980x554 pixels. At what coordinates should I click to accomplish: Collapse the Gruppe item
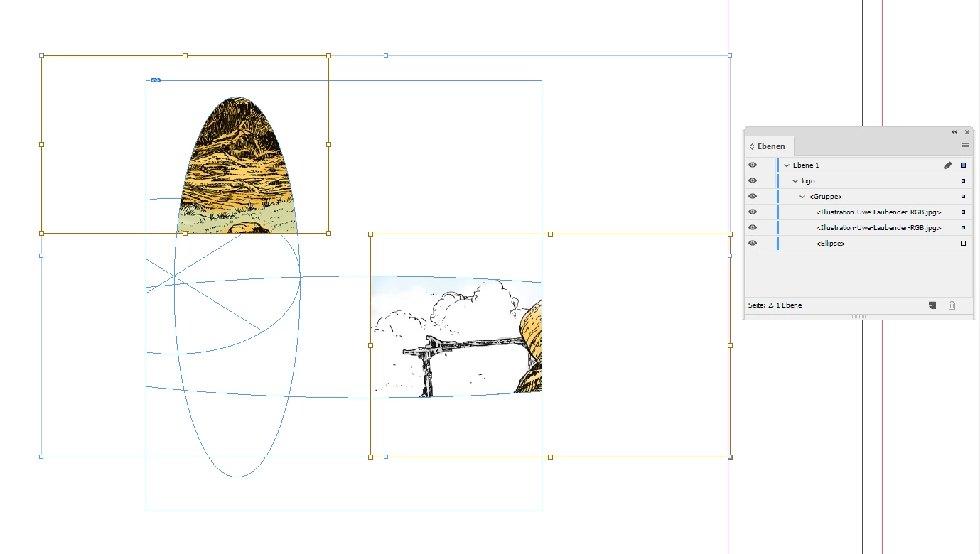click(803, 197)
